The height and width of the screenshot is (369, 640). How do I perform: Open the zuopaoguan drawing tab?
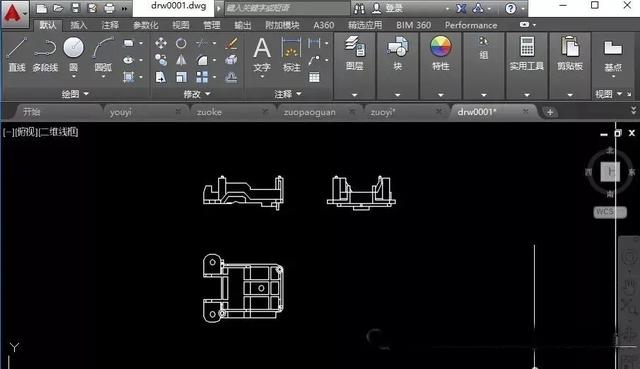pyautogui.click(x=310, y=112)
